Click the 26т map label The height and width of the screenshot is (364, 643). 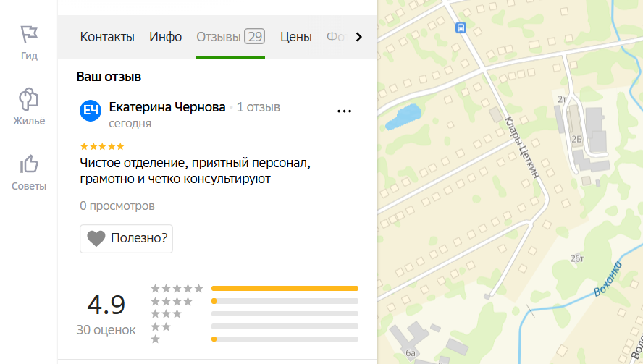tap(577, 258)
